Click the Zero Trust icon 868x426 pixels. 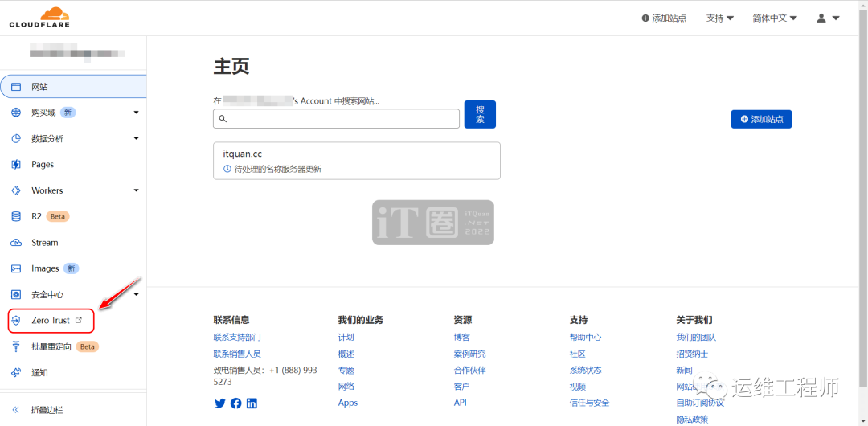tap(16, 320)
